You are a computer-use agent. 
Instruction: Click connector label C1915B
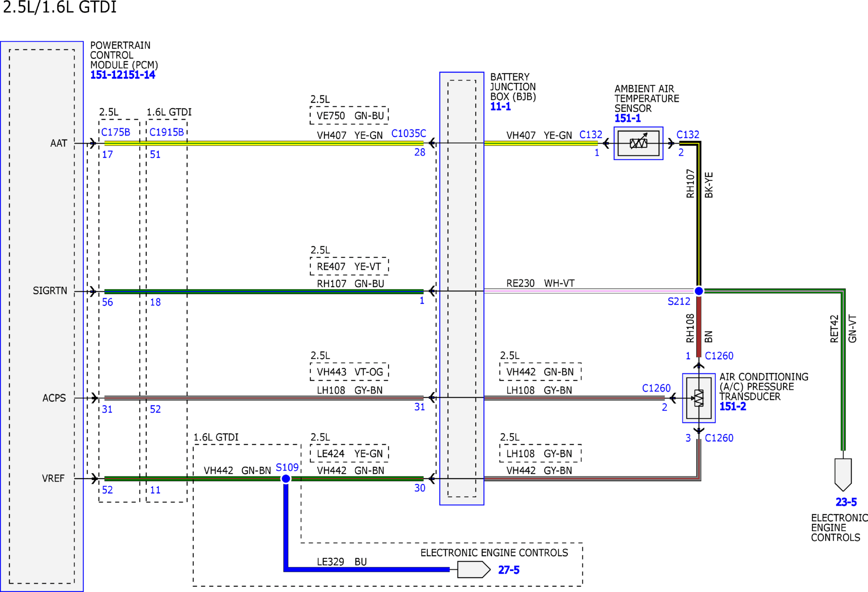coord(167,132)
